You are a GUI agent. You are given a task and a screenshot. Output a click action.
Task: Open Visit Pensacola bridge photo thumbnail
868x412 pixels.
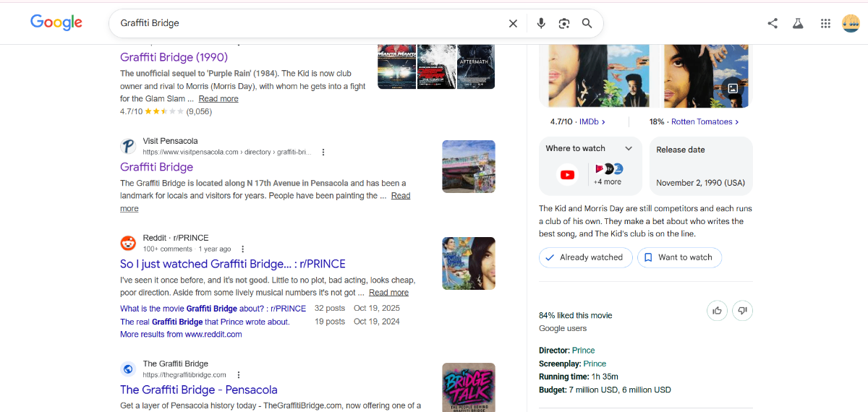tap(469, 167)
